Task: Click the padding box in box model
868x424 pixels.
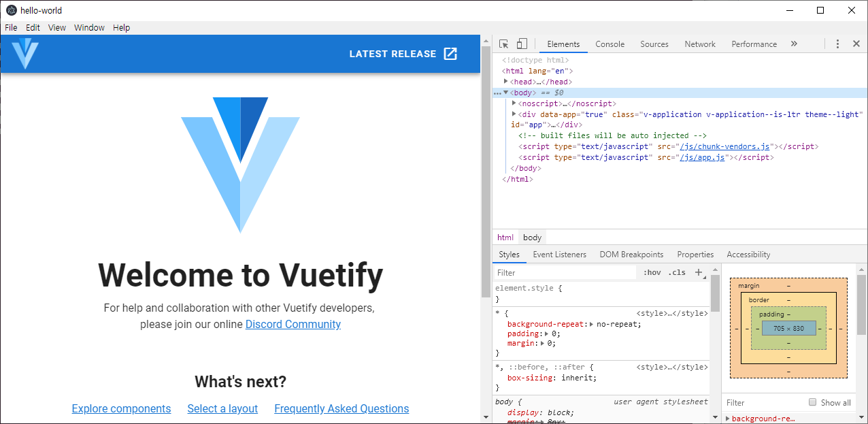Action: (788, 328)
